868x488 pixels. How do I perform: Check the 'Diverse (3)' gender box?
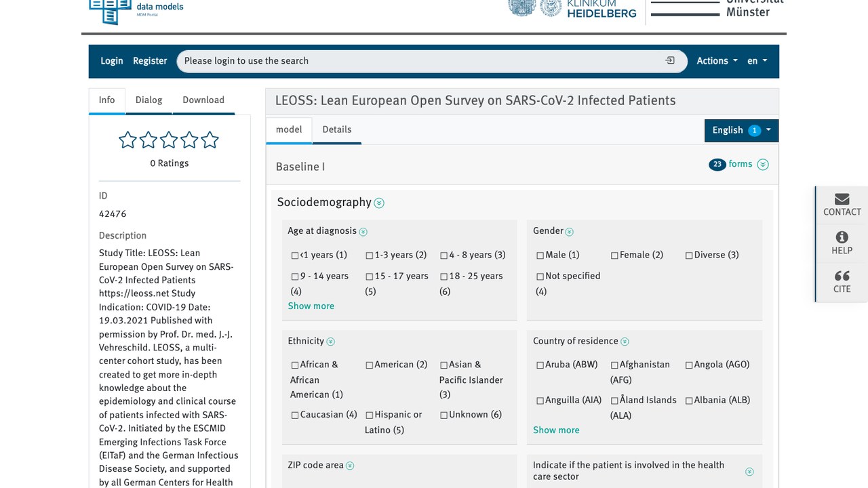tap(689, 256)
